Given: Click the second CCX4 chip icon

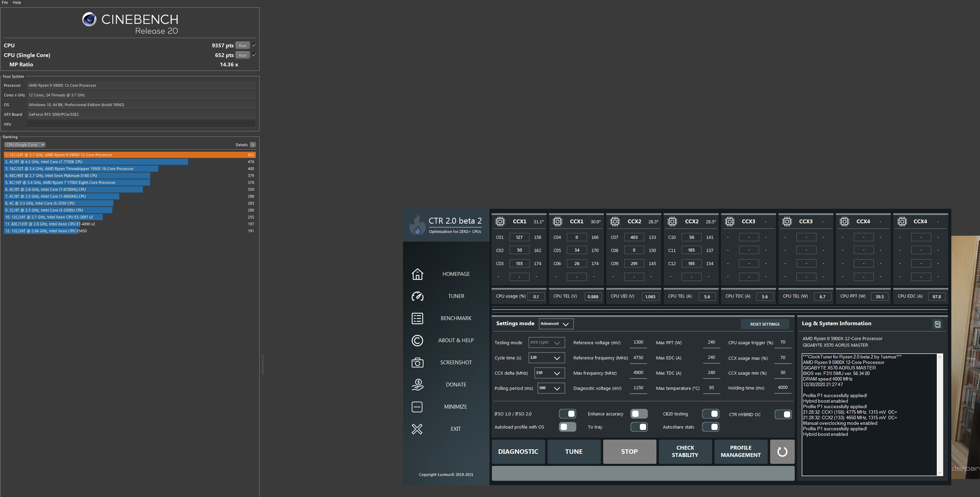Looking at the screenshot, I should pyautogui.click(x=902, y=221).
